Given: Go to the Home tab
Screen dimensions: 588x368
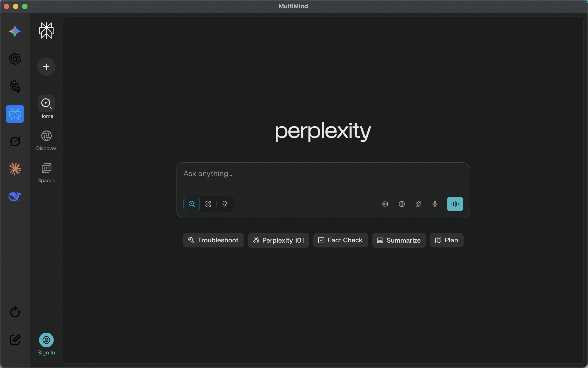Looking at the screenshot, I should point(46,107).
